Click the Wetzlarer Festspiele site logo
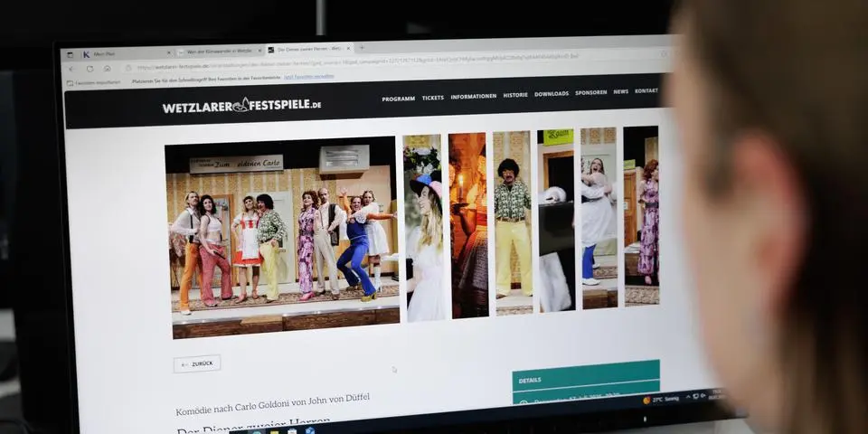This screenshot has width=868, height=434. [x=241, y=105]
